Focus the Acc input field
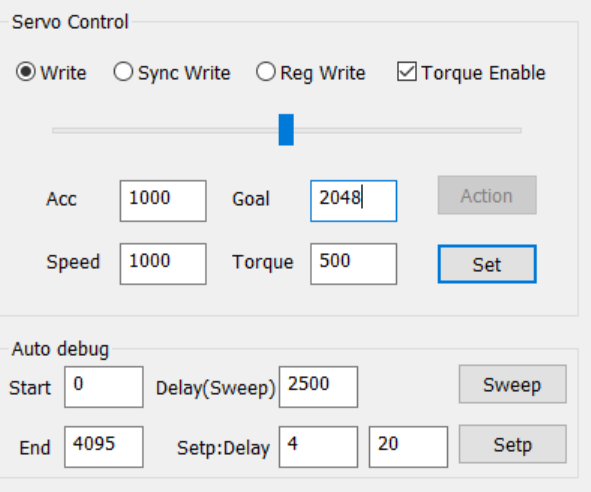This screenshot has height=492, width=591. pos(163,201)
